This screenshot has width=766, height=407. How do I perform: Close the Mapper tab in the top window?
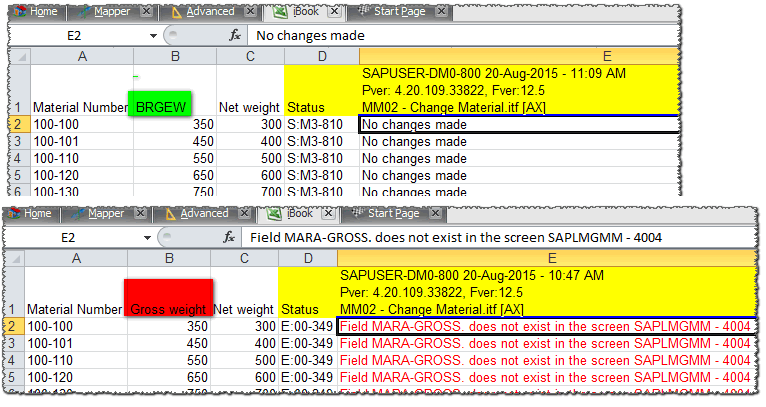(x=146, y=12)
